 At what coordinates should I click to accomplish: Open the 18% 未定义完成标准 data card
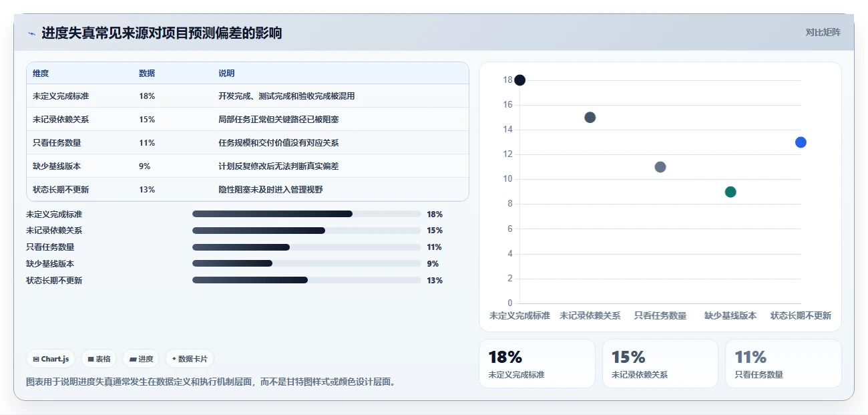tap(537, 364)
